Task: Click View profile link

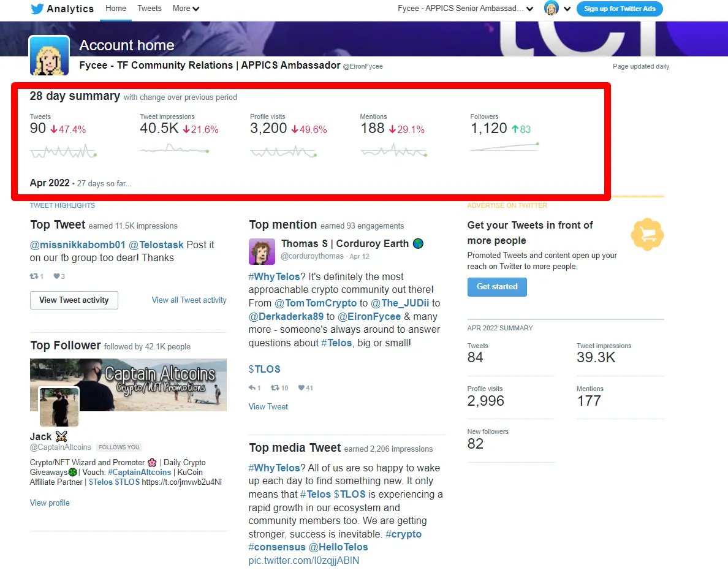Action: [x=50, y=503]
